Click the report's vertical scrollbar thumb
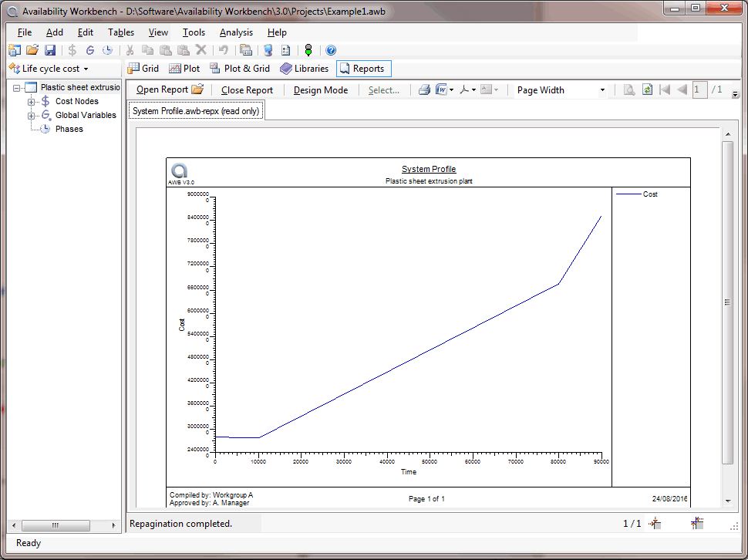 (x=727, y=302)
